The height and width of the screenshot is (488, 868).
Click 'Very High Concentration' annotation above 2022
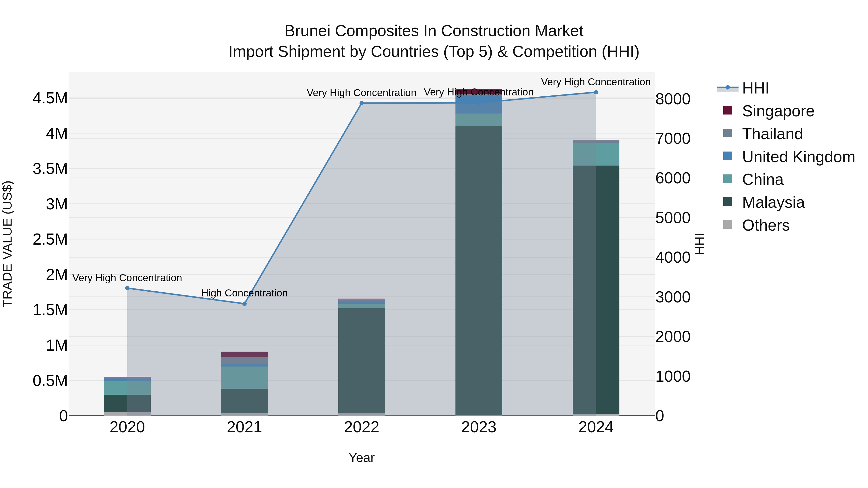pos(362,93)
